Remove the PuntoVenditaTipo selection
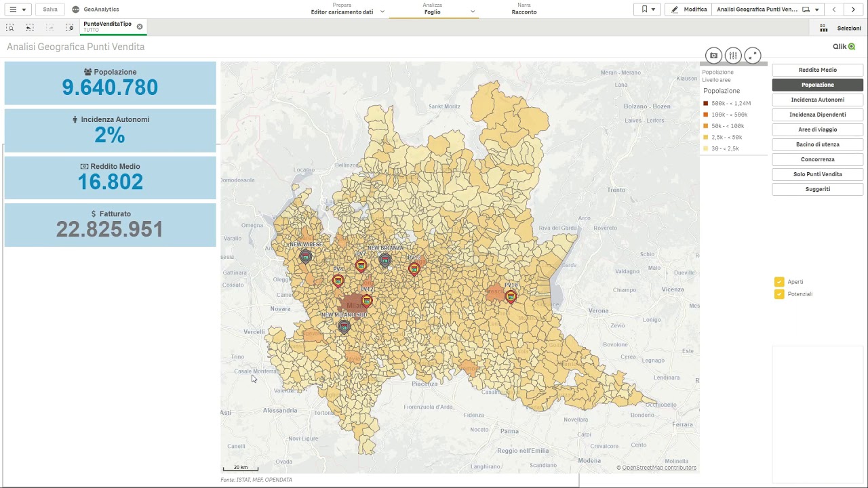The height and width of the screenshot is (488, 868). [140, 26]
